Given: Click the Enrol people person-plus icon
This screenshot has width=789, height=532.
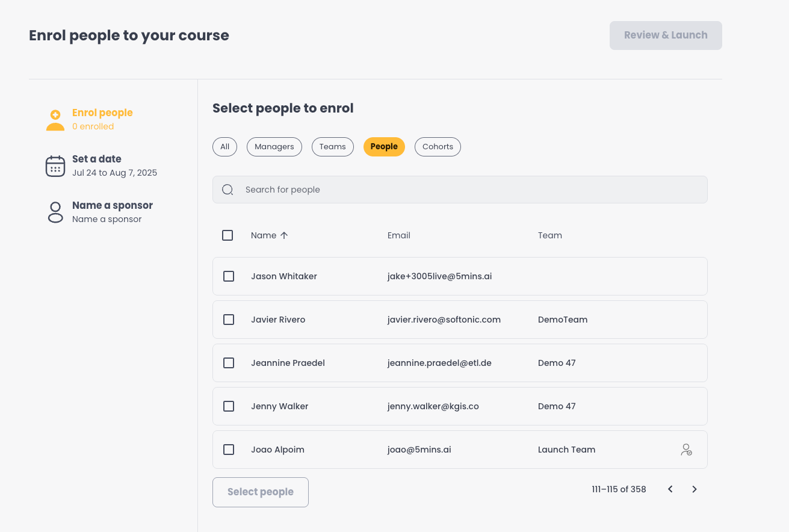Looking at the screenshot, I should click(55, 120).
